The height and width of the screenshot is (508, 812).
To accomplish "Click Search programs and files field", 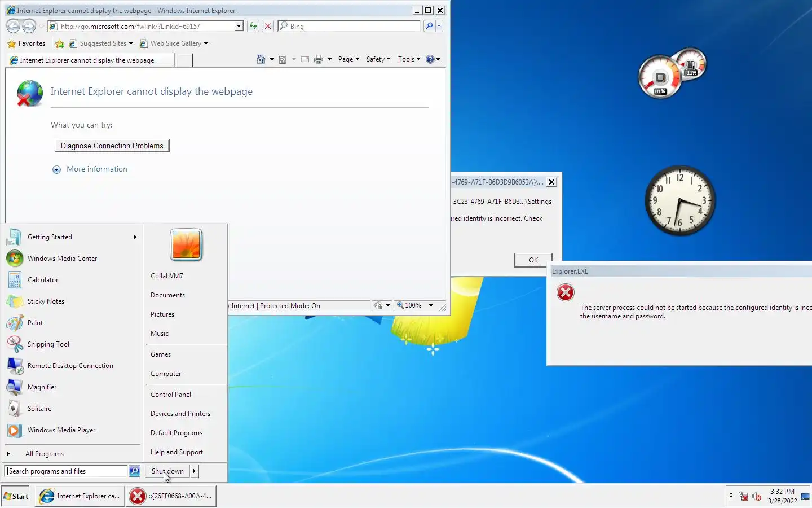I will [67, 471].
